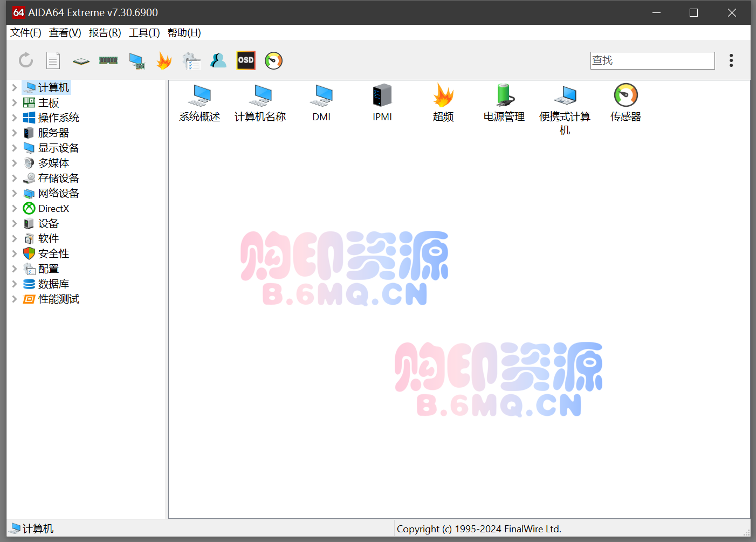
Task: Click the gauge sensor toolbar icon
Action: 274,60
